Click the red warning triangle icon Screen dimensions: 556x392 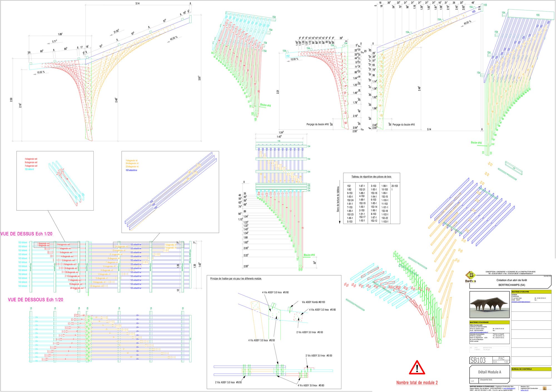tap(417, 368)
